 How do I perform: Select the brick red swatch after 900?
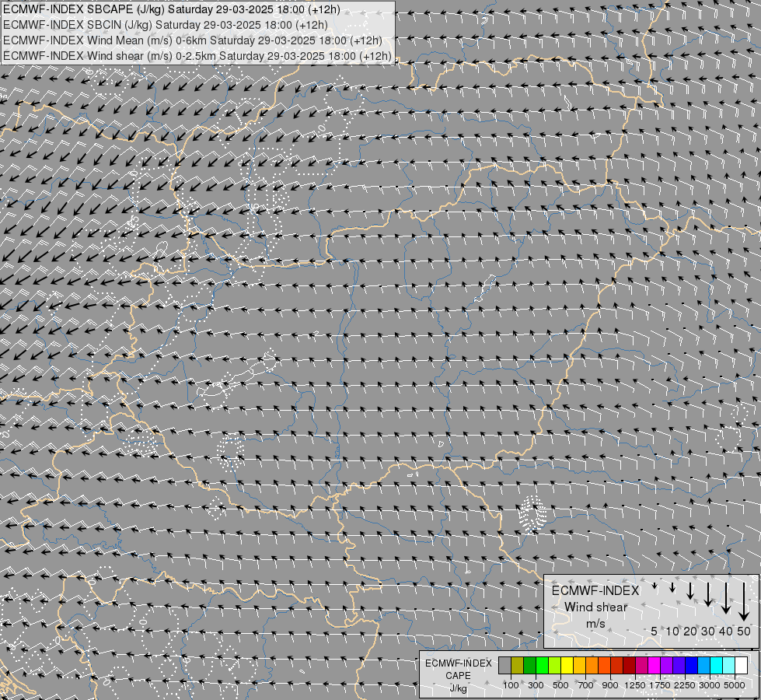tap(617, 665)
